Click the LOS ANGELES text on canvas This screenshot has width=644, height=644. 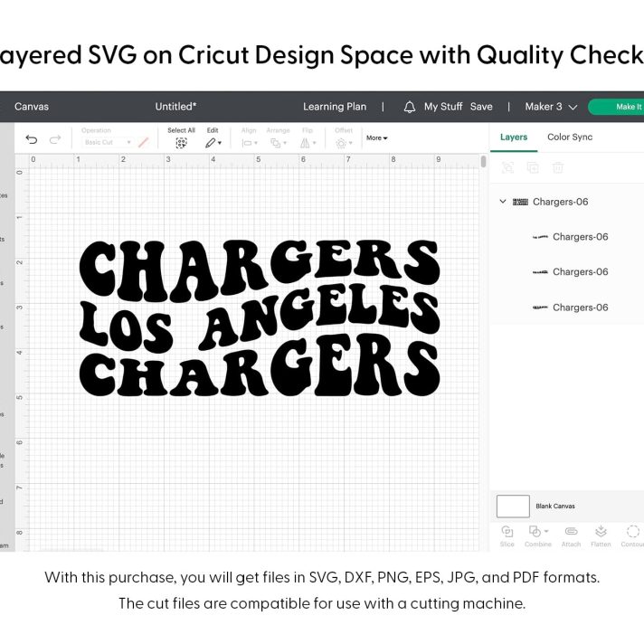(260, 318)
